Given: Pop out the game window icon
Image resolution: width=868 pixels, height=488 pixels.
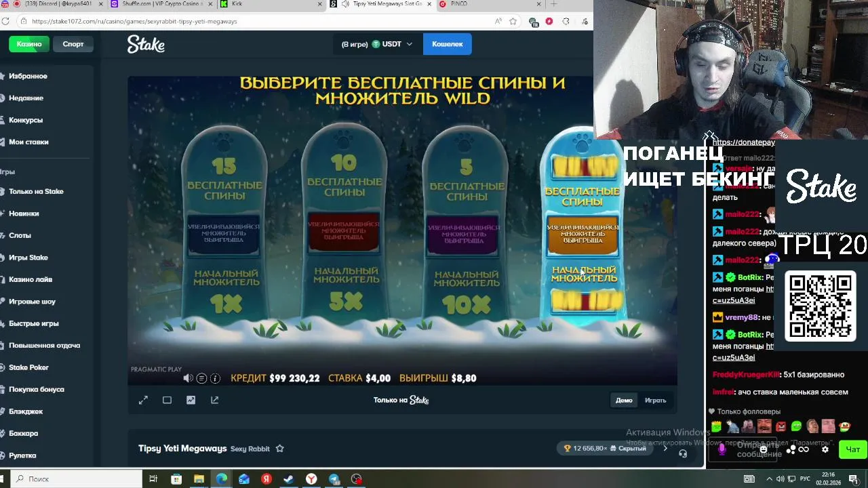Looking at the screenshot, I should 214,400.
